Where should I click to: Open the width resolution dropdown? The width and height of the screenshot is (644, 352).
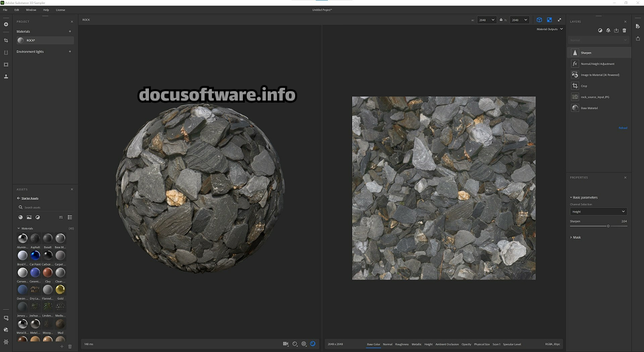[487, 19]
